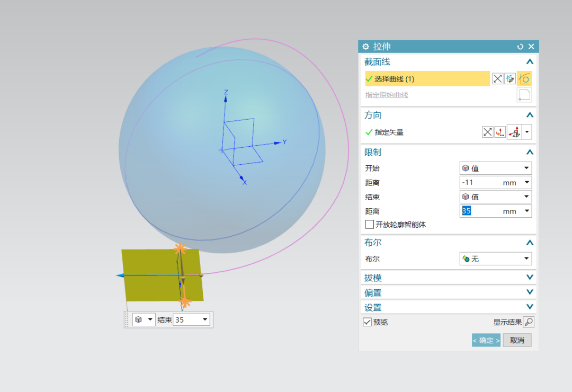Click the highlighted curve chaining icon
Viewport: 572px width, 392px height.
coord(524,78)
